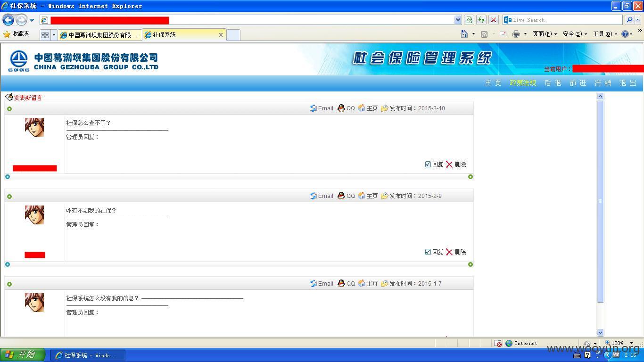Click the search magnifier button

[x=629, y=20]
